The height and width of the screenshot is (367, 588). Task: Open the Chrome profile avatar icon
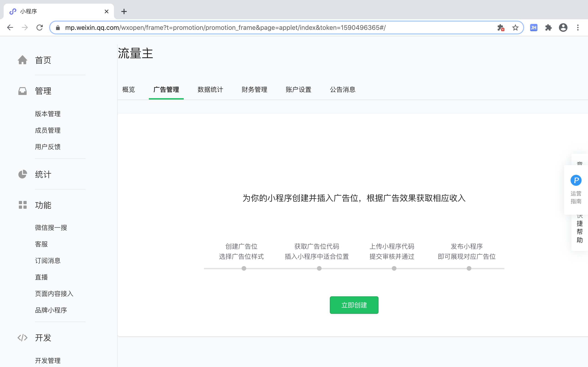563,28
